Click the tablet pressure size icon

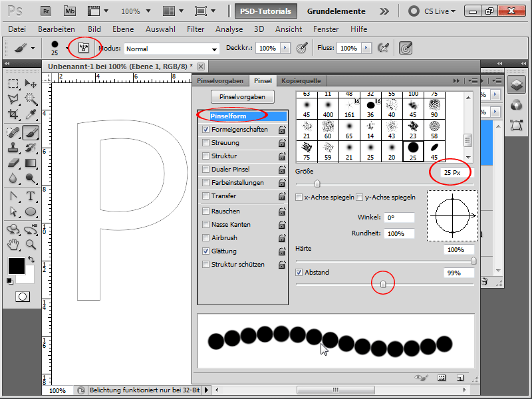pos(406,48)
